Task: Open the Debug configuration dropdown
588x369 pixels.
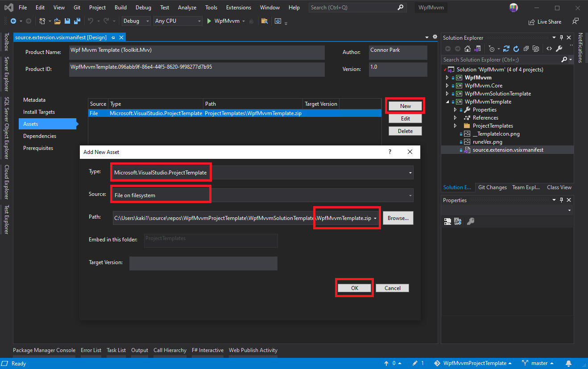Action: point(137,21)
